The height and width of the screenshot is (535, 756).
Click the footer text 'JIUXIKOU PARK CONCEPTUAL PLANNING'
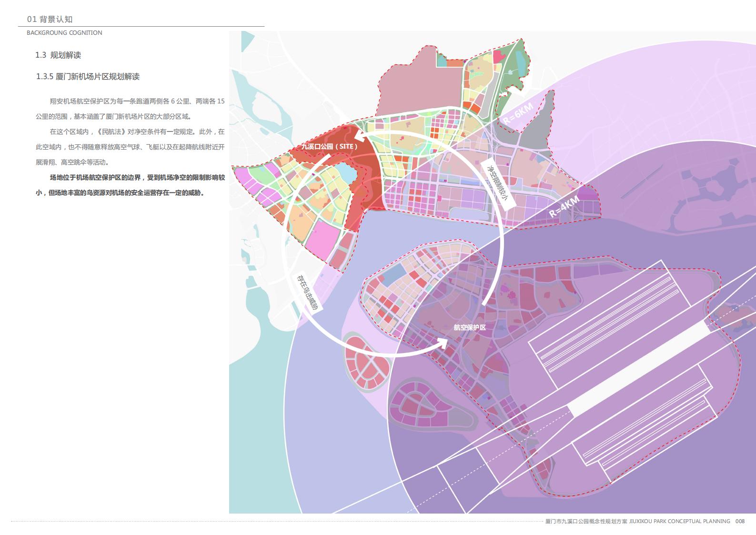click(679, 521)
